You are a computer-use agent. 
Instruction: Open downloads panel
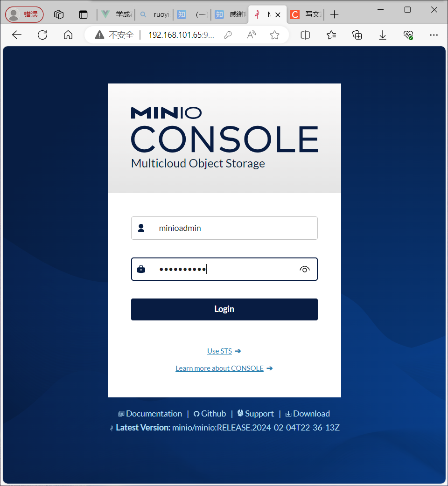coord(383,35)
